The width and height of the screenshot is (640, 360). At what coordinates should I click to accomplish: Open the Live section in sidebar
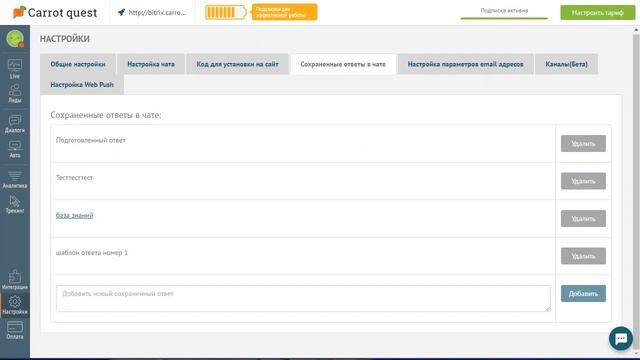15,69
